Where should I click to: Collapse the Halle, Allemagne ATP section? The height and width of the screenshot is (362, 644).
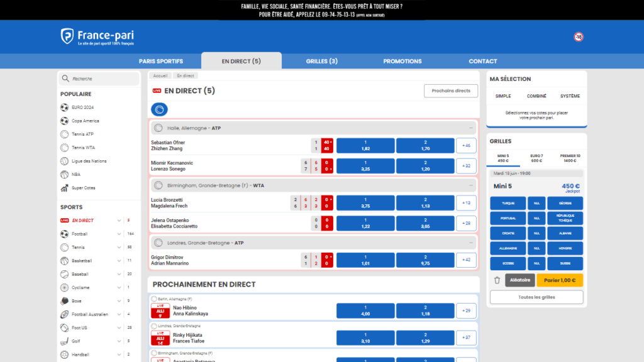pos(471,128)
